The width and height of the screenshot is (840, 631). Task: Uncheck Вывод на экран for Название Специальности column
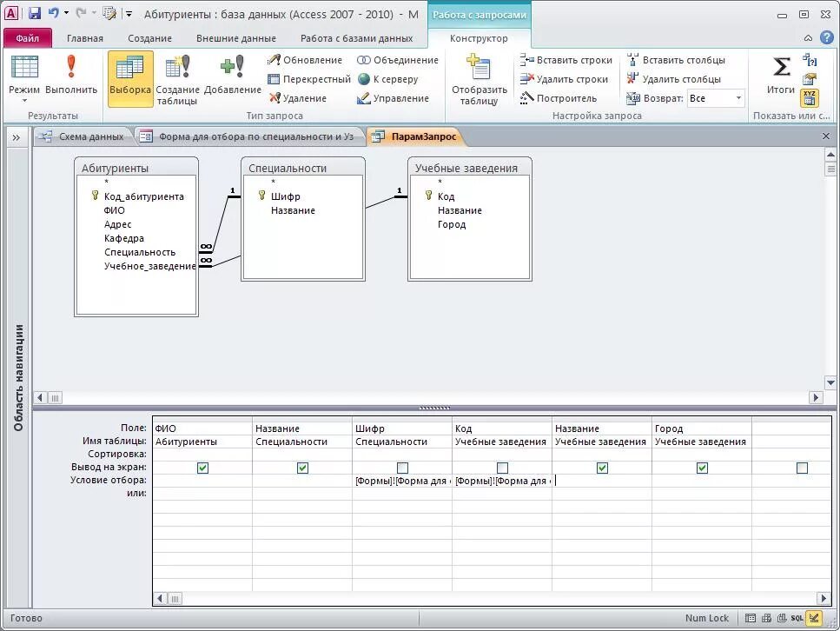302,468
